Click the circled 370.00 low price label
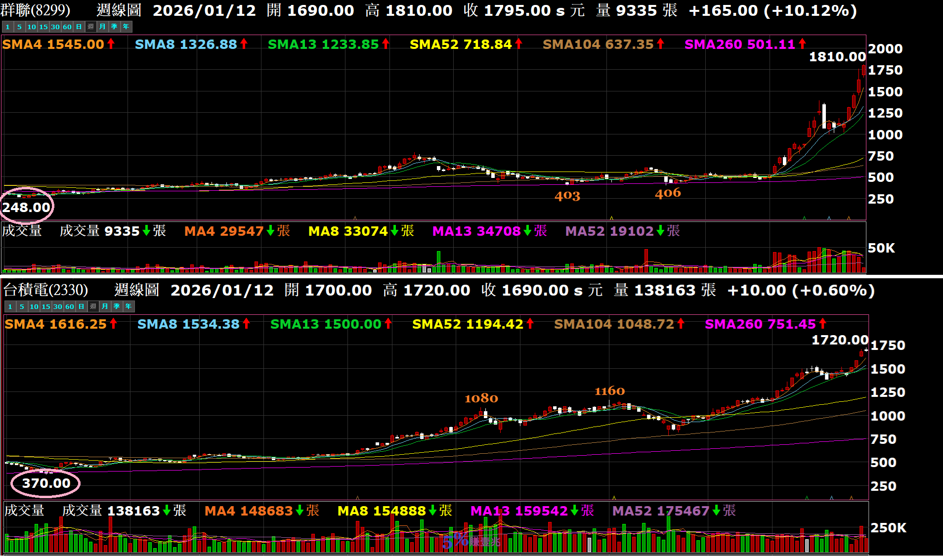 (46, 483)
